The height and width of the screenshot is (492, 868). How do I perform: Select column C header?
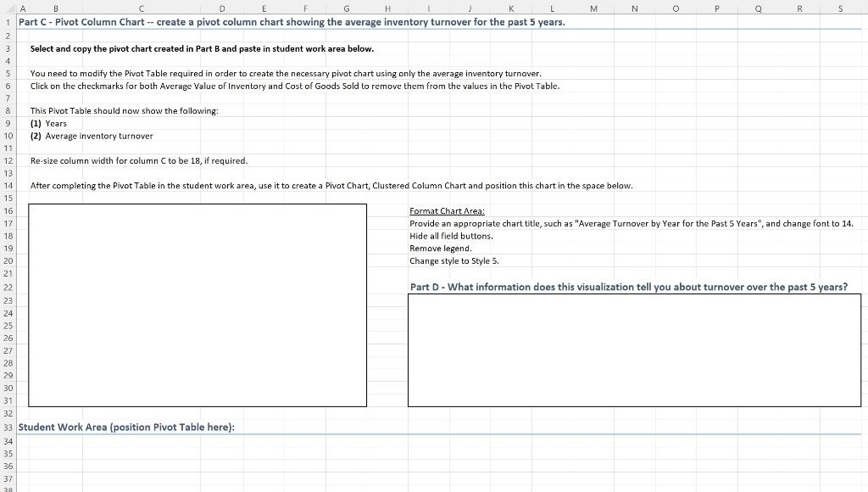[x=142, y=8]
